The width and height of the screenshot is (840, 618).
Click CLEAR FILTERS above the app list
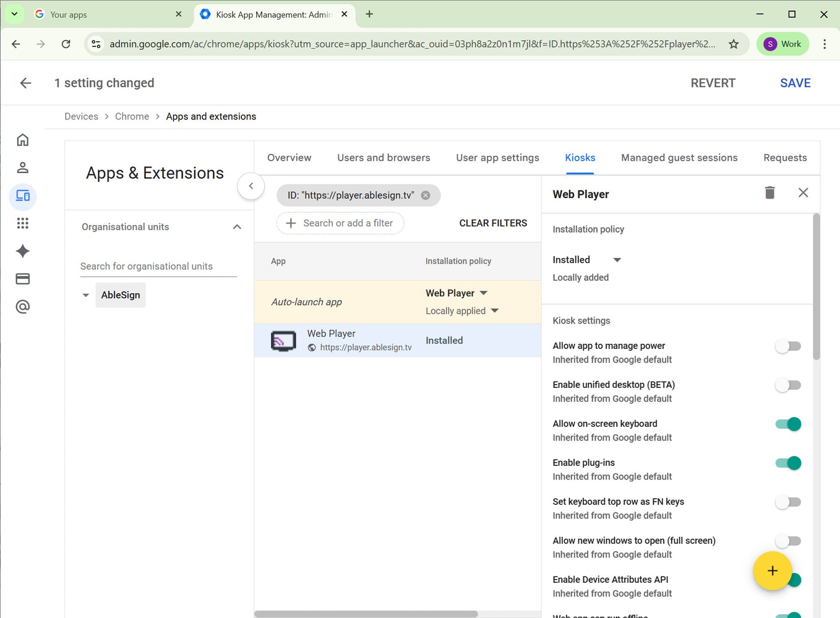pyautogui.click(x=493, y=223)
